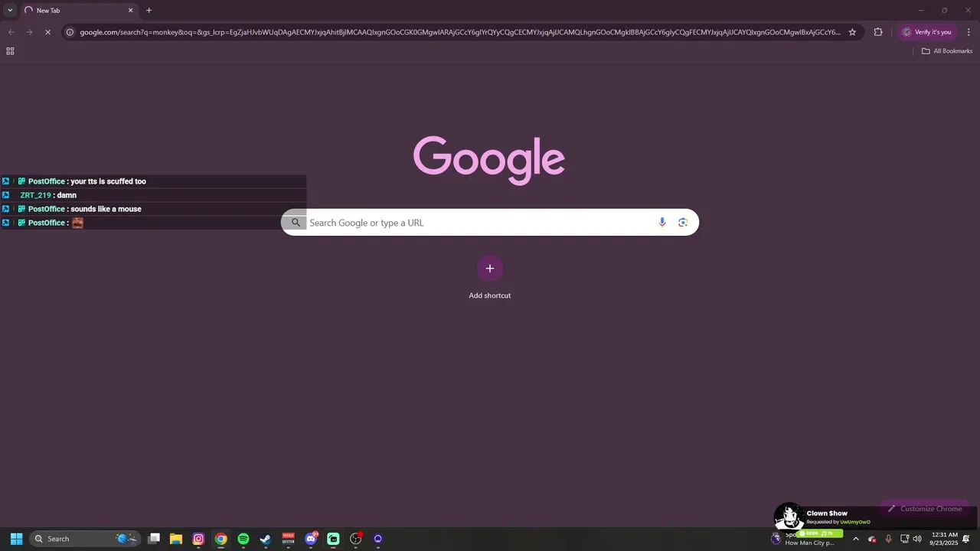This screenshot has width=980, height=551.
Task: Open a new tab with plus button
Action: click(x=149, y=11)
